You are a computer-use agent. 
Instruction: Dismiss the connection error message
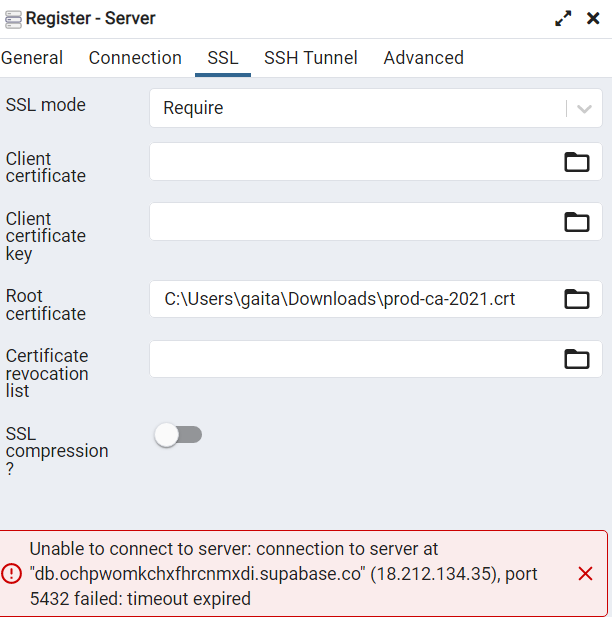pyautogui.click(x=586, y=573)
